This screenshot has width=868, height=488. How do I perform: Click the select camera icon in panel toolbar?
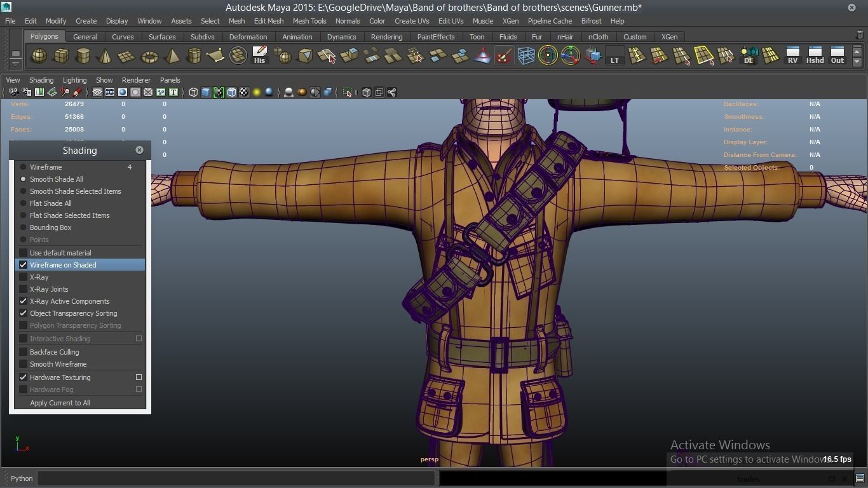tap(13, 92)
